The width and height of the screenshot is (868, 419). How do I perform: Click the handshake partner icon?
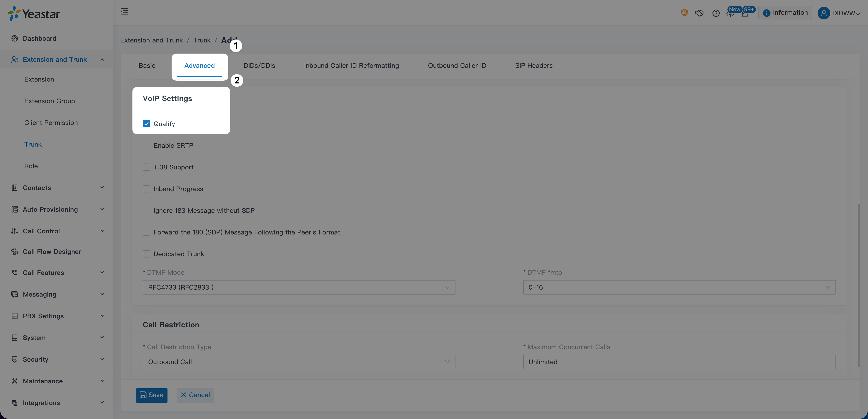point(699,13)
